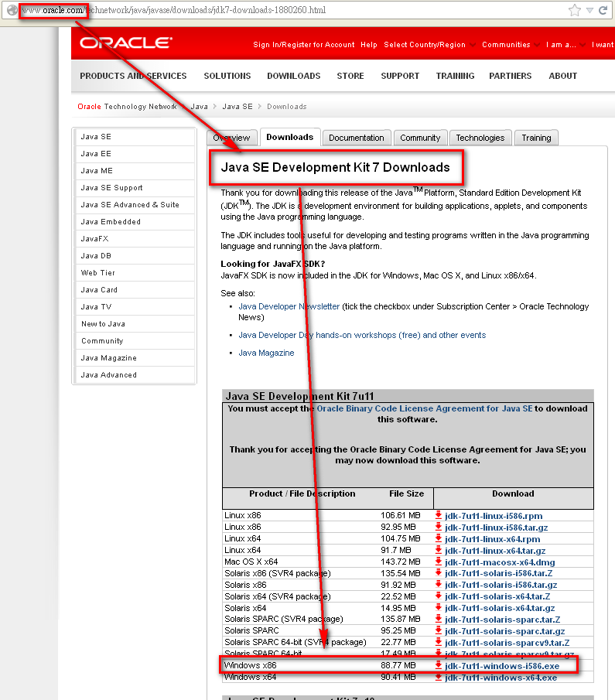Click the download arrow icon beside jdk-7u11-linux-i586.rpm
615x700 pixels.
439,515
